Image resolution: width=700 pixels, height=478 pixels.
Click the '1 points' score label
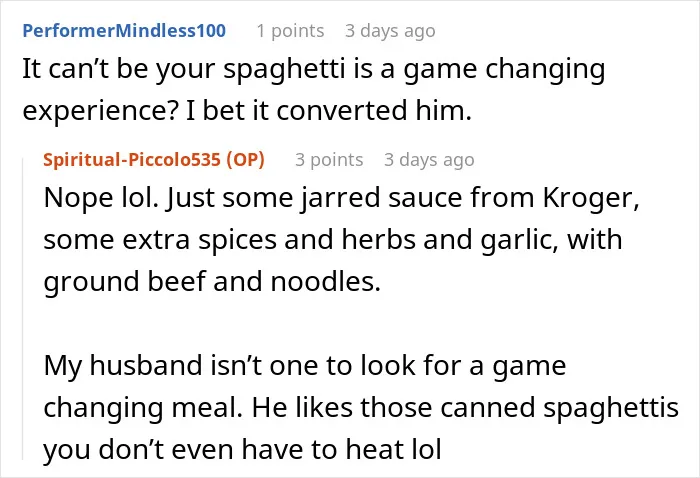[x=290, y=31]
